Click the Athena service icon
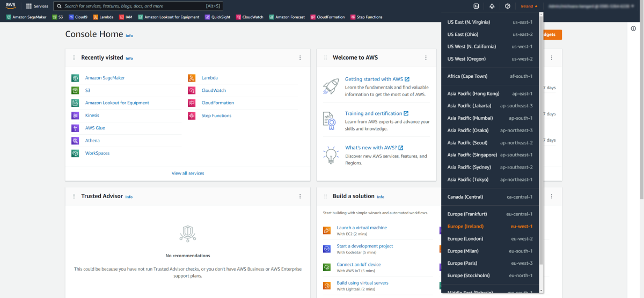The width and height of the screenshot is (644, 298). click(x=75, y=141)
